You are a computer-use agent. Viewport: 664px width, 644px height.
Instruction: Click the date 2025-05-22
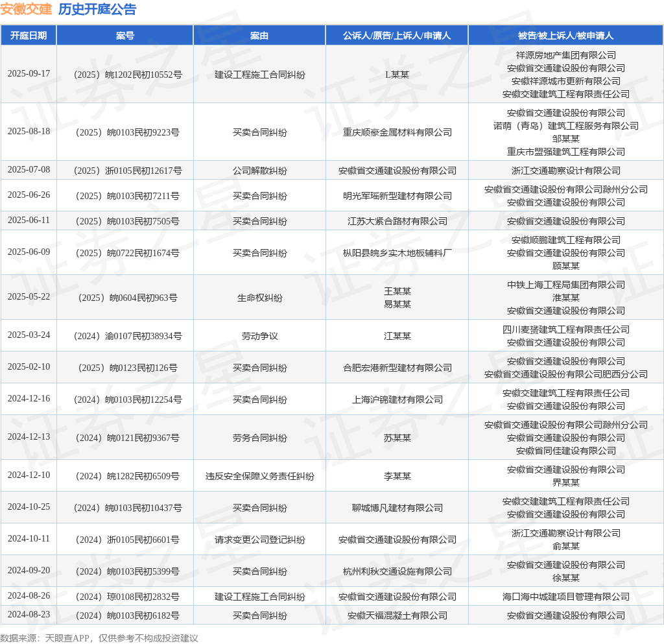point(29,297)
